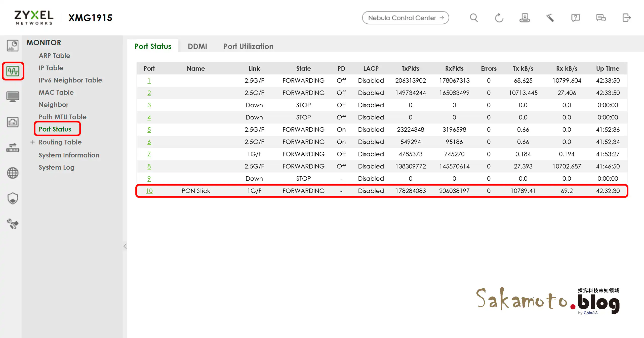Switch to the DDMI tab
This screenshot has height=338, width=644.
(x=197, y=46)
